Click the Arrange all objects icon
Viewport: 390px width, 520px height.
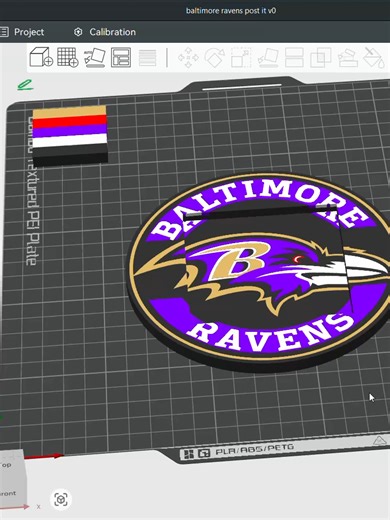(121, 57)
